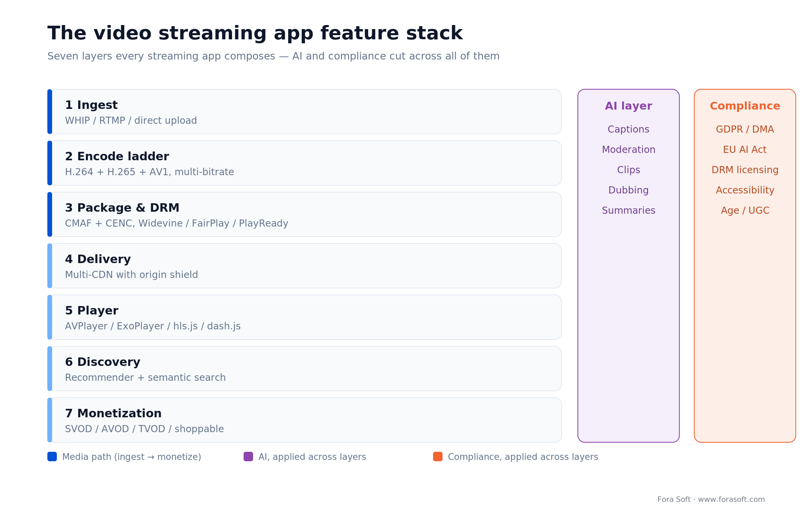Click 'Compliance, applied across layers' legend label
The width and height of the screenshot is (812, 514).
coord(523,457)
